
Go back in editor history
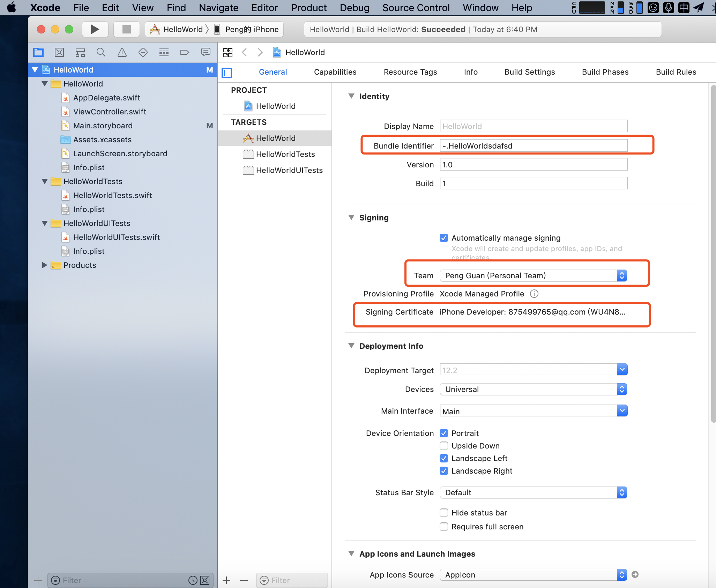pyautogui.click(x=245, y=52)
